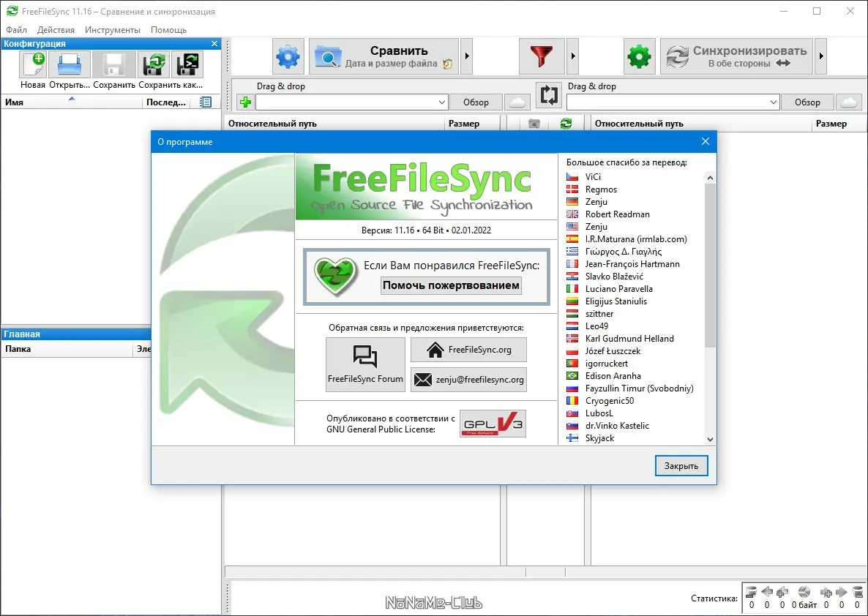Expand the synchronize options arrow
Screen dimensions: 868x616
(x=820, y=56)
